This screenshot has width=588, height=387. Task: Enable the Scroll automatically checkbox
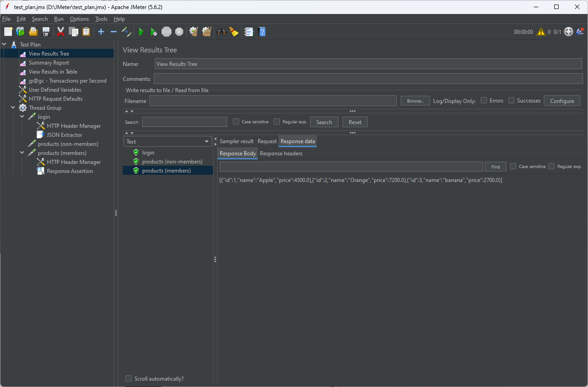(129, 378)
